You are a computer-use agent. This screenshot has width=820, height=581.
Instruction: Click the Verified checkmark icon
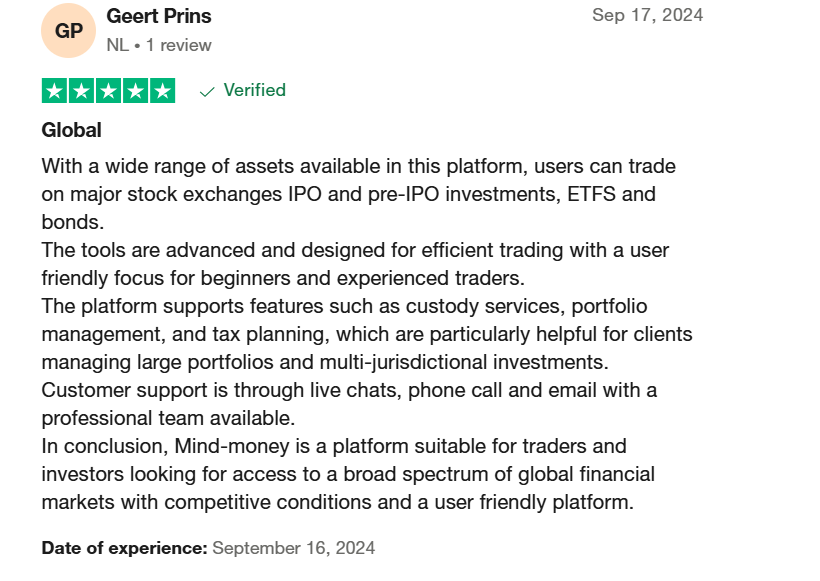(x=207, y=92)
